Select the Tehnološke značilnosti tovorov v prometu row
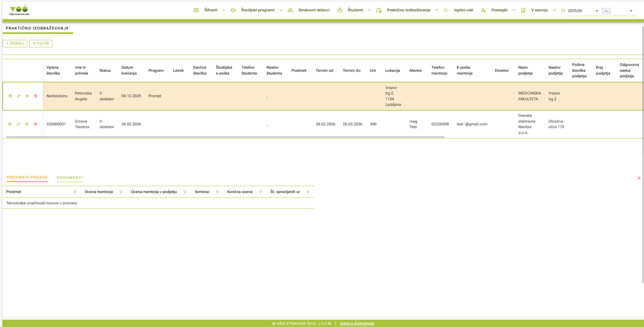This screenshot has width=644, height=327. (158, 203)
